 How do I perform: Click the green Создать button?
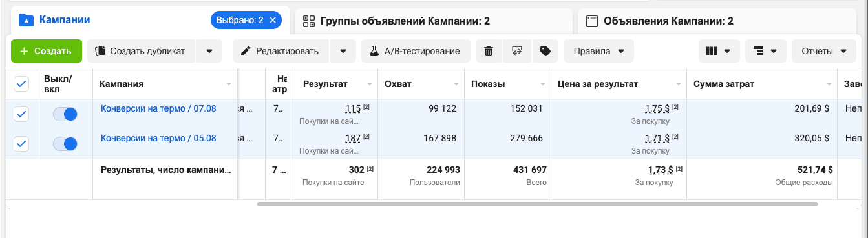(46, 51)
